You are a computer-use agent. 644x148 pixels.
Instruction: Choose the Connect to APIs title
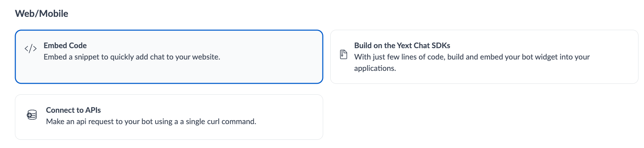coord(73,110)
